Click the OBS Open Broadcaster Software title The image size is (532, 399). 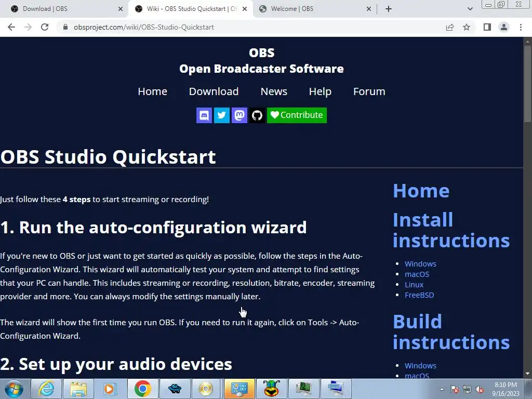tap(262, 61)
